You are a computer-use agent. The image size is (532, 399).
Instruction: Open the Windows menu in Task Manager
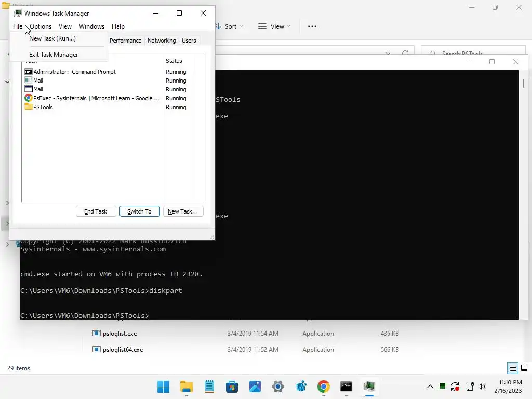91,26
